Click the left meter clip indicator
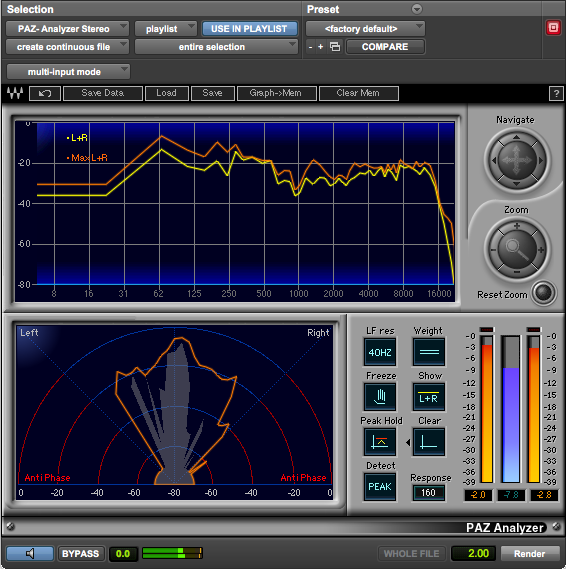566x569 pixels. click(487, 329)
